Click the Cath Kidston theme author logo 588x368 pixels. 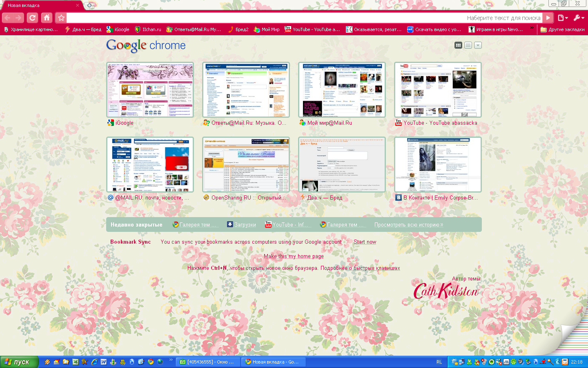446,291
